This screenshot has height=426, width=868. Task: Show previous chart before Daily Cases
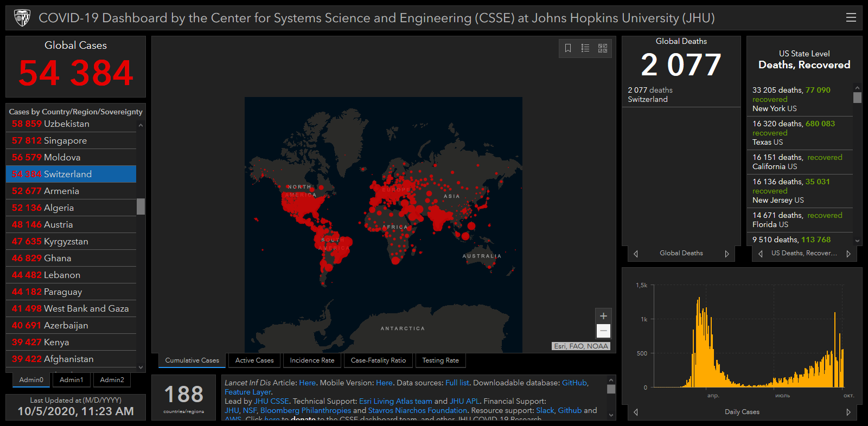click(x=636, y=412)
